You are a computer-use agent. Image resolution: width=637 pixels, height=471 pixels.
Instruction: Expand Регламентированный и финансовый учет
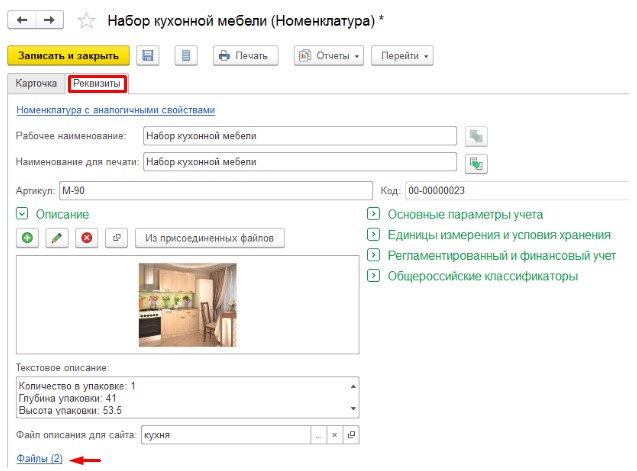[373, 255]
